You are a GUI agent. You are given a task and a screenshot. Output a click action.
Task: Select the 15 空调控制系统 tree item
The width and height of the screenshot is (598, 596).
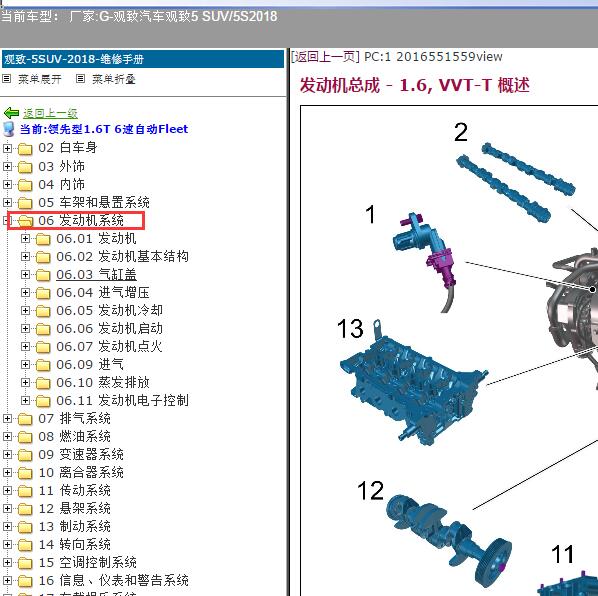click(x=87, y=562)
